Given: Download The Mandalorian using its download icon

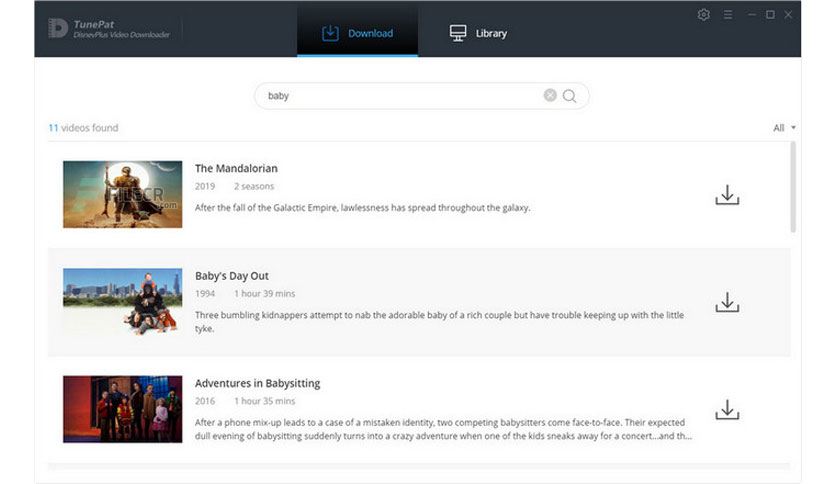Looking at the screenshot, I should (x=727, y=195).
